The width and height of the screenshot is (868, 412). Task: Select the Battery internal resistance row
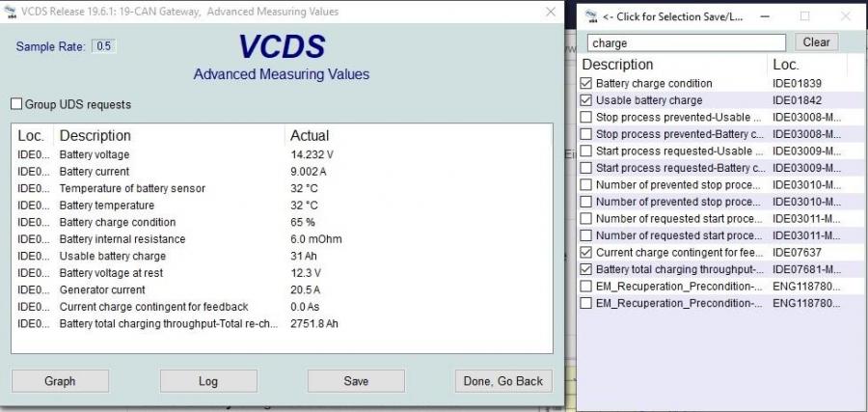[122, 239]
